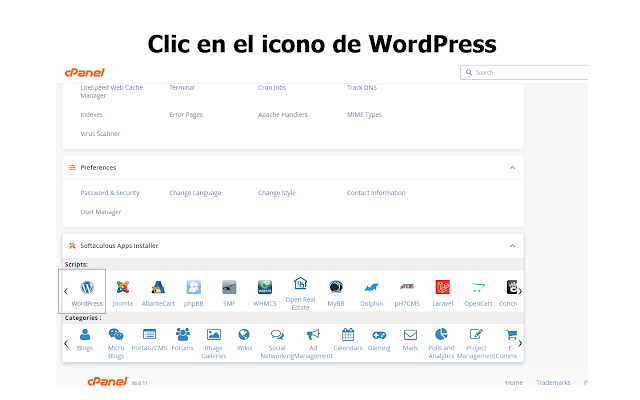This screenshot has width=640, height=400.
Task: Open the Project Management category icon
Action: coord(476,335)
